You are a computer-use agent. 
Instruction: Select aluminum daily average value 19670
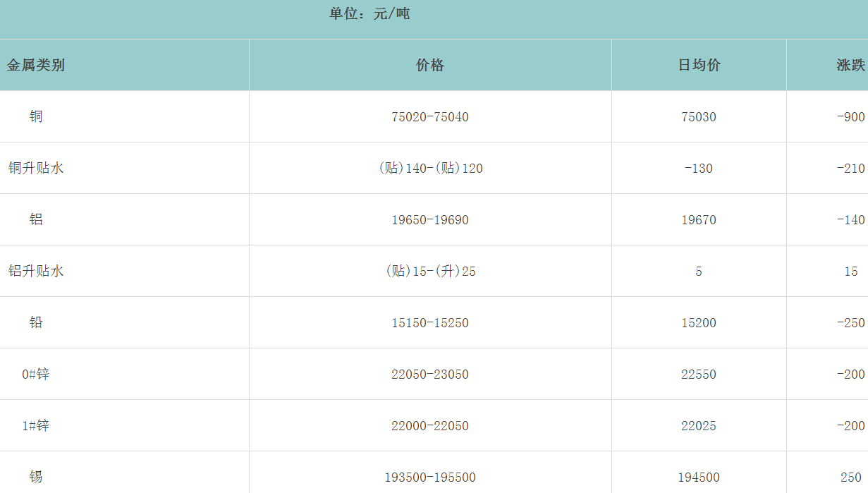tap(699, 220)
